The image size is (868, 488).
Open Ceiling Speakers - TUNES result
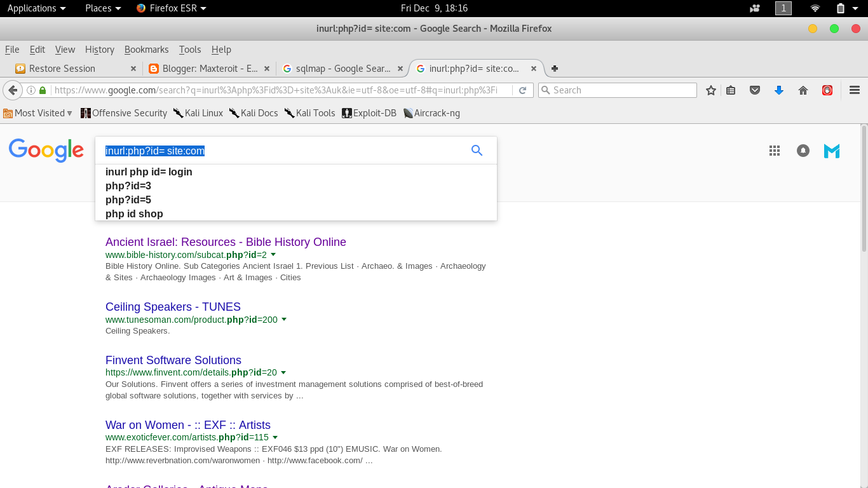(173, 307)
